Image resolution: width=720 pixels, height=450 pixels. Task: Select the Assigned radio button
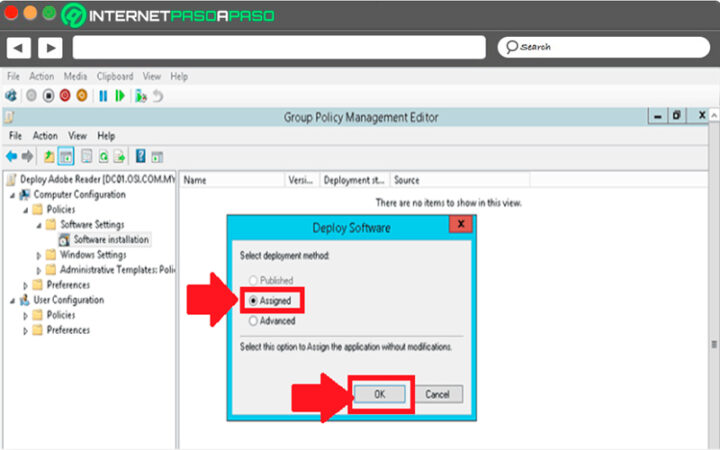coord(254,300)
